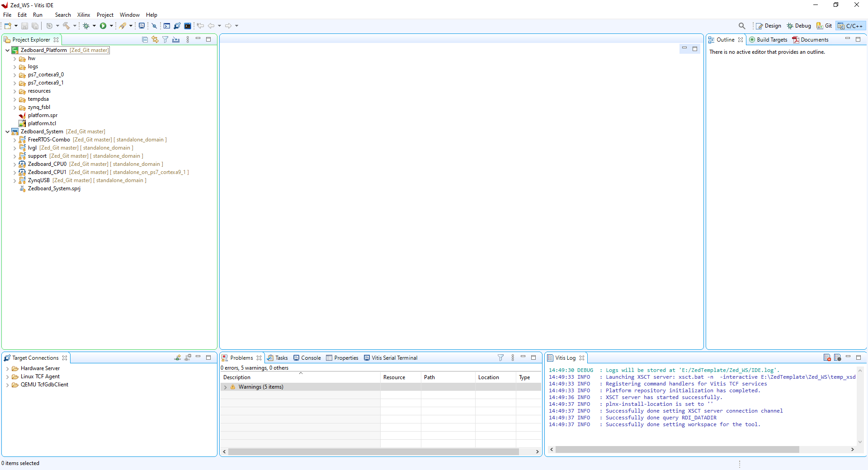Click Project Explorer filter funnel icon

coord(165,40)
